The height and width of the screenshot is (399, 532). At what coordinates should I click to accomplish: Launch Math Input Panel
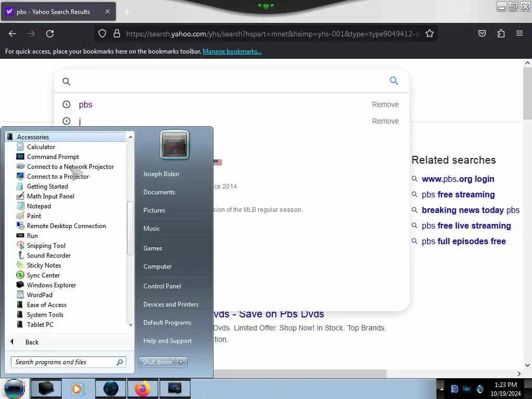pos(50,196)
